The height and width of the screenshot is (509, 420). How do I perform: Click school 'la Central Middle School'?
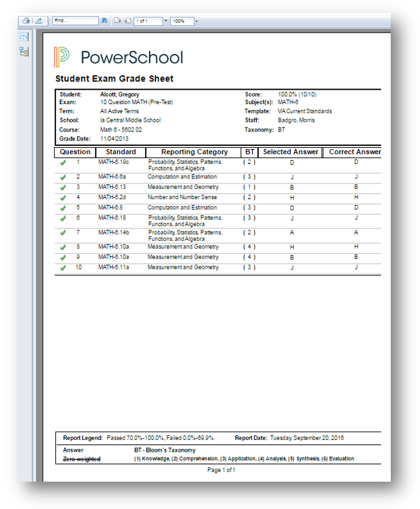(x=131, y=120)
